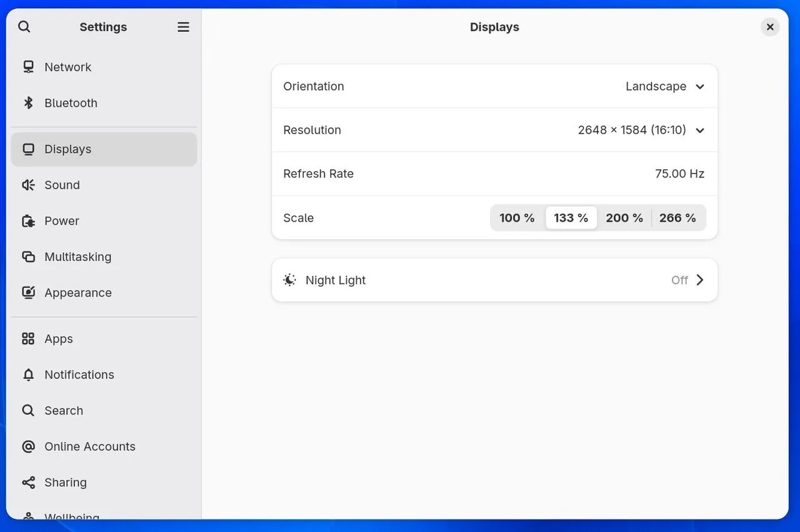Click the Multitasking windows icon
Image resolution: width=800 pixels, height=532 pixels.
point(28,257)
